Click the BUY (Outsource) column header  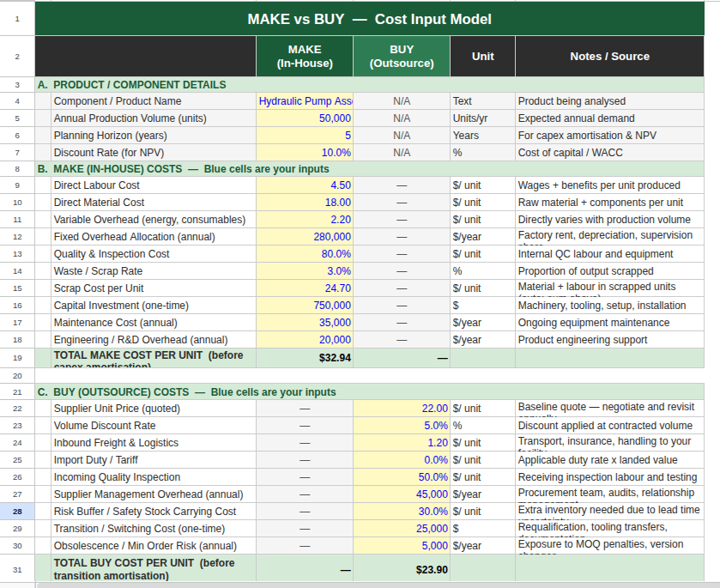pyautogui.click(x=402, y=57)
